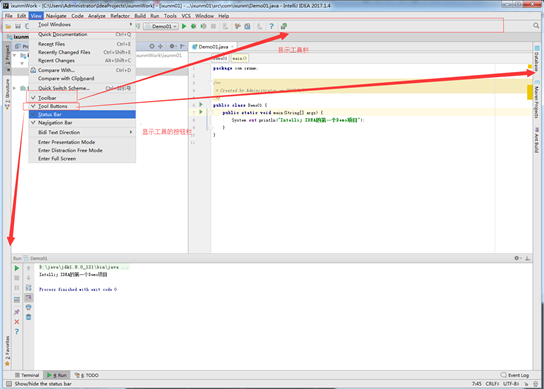Viewport: 544px width, 389px height.
Task: Toggle the Structure tool window side button
Action: (x=7, y=94)
